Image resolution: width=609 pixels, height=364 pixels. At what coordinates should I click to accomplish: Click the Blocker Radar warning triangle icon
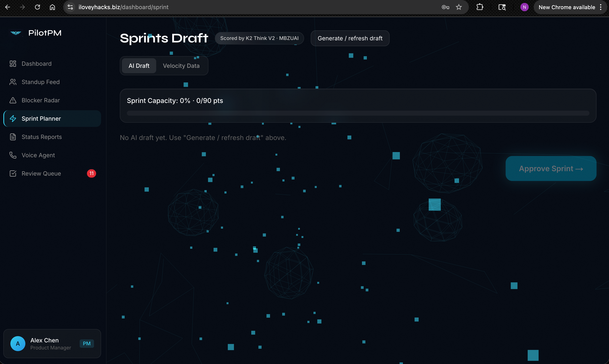point(13,100)
